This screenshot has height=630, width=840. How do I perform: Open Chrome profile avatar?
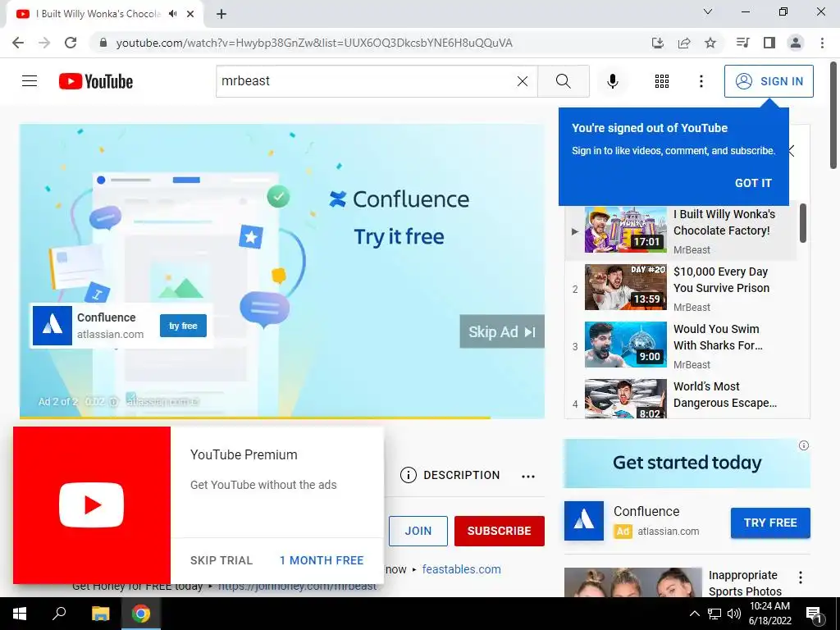pyautogui.click(x=796, y=43)
